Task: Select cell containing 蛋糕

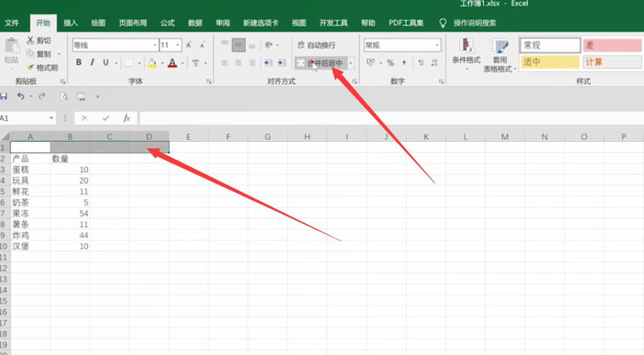Action: pyautogui.click(x=30, y=169)
